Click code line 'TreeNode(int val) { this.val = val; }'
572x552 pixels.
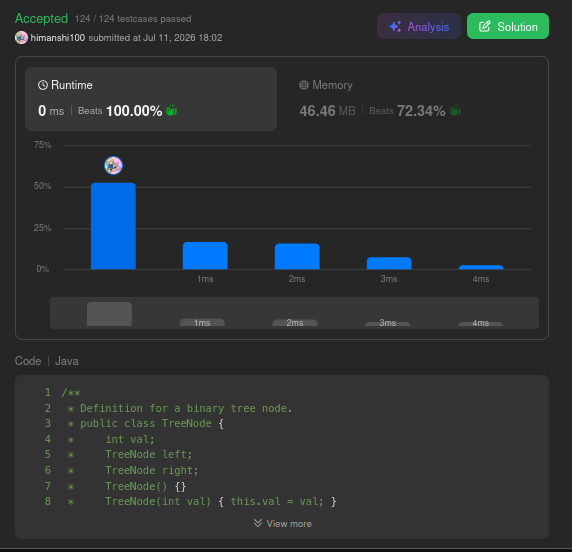pyautogui.click(x=221, y=501)
